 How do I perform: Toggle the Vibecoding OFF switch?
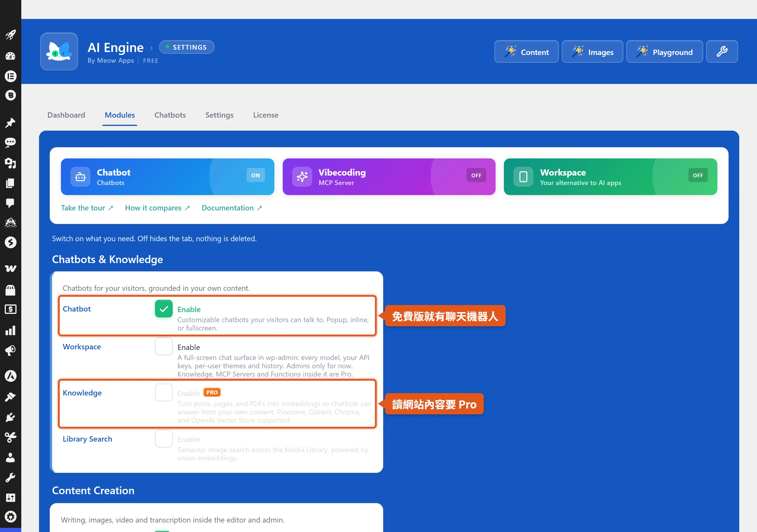pyautogui.click(x=476, y=175)
